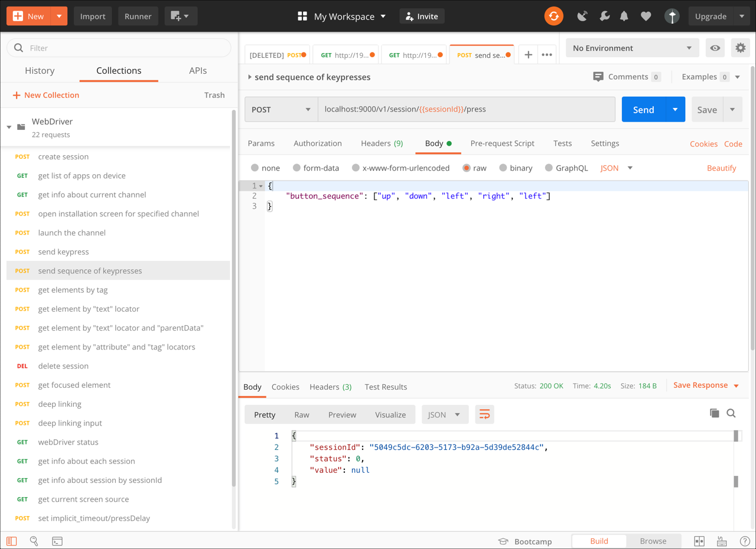Open the request capture satellite icon

click(582, 16)
